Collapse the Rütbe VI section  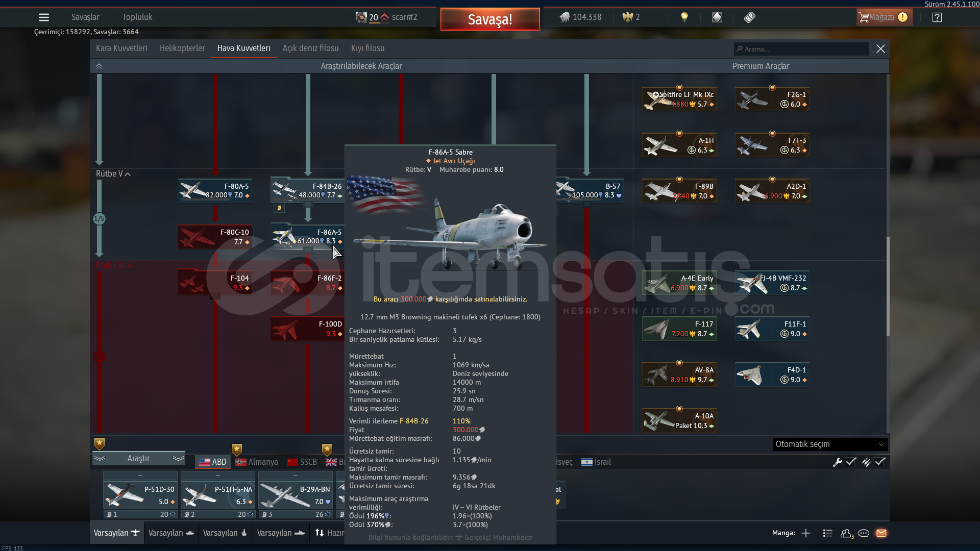(x=114, y=266)
